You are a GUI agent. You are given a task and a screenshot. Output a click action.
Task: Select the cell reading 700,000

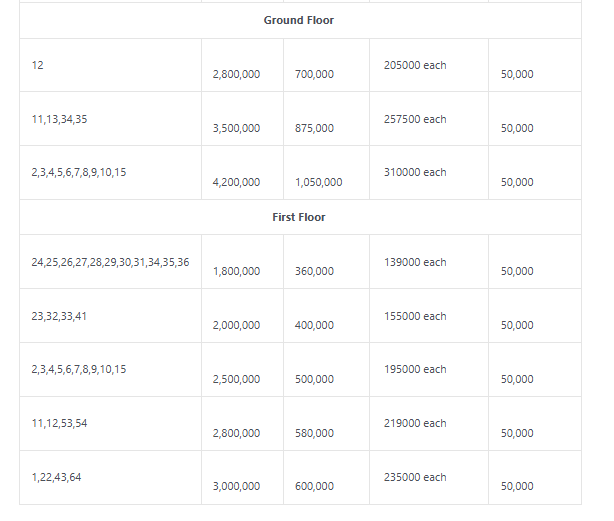[x=315, y=74]
